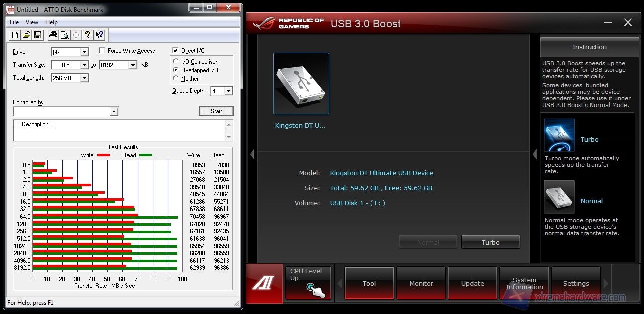Image resolution: width=644 pixels, height=314 pixels.
Task: Click the New file toolbar icon
Action: 15,35
